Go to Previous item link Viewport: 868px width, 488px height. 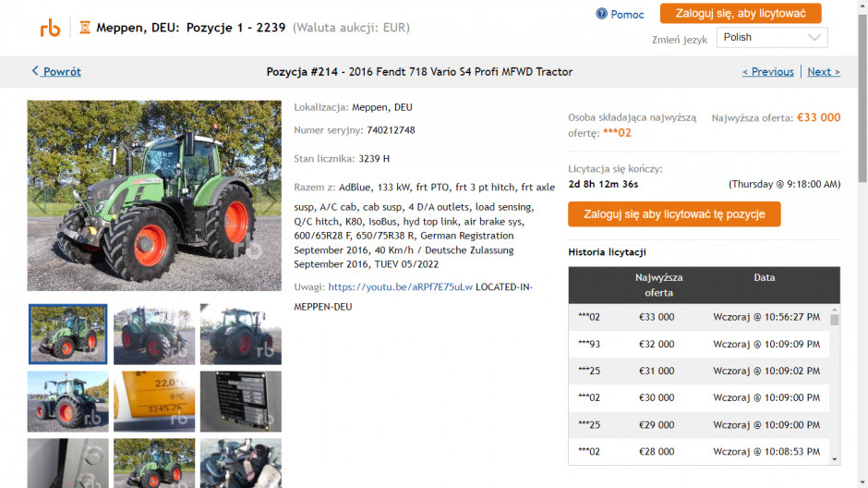tap(767, 72)
